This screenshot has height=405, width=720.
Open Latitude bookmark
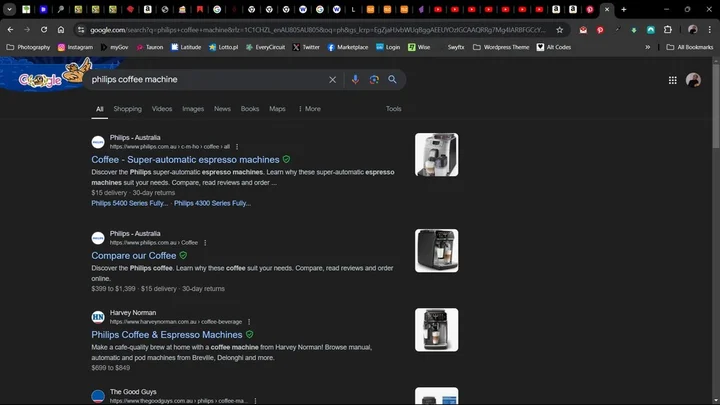(186, 47)
